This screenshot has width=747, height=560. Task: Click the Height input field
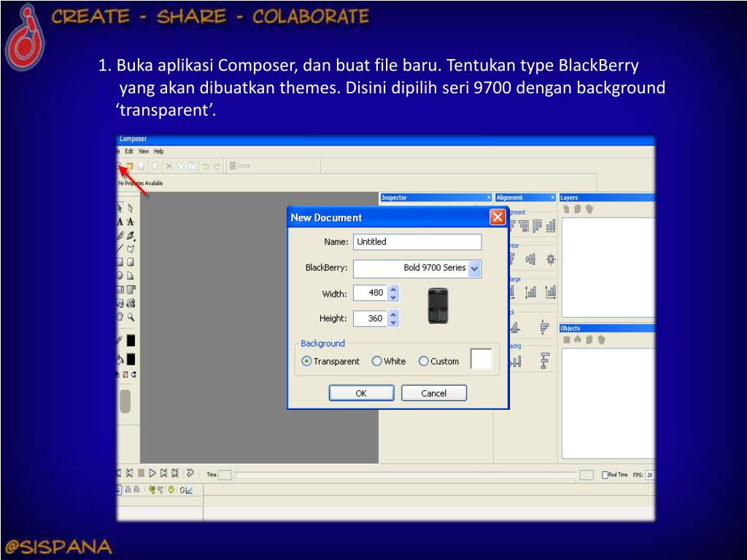tap(370, 318)
